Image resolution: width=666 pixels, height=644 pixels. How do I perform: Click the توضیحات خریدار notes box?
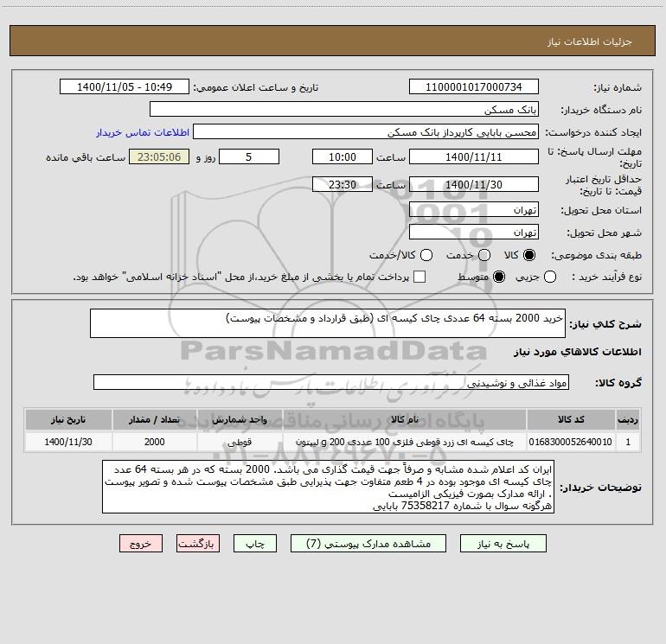(x=329, y=487)
